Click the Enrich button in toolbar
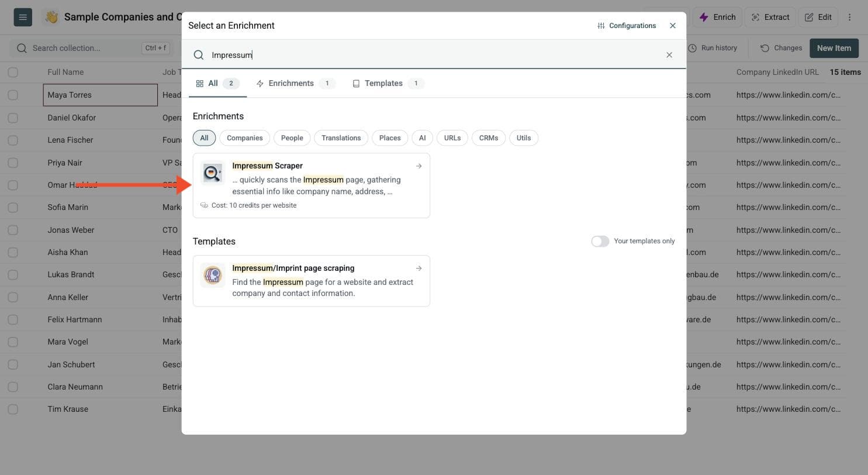 click(718, 17)
